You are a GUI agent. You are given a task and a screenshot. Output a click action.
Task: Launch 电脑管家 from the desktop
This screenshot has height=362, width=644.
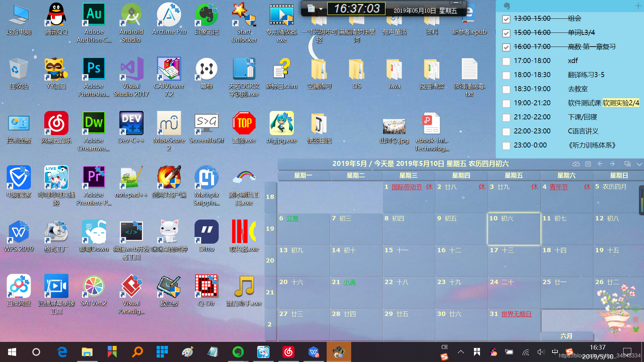(x=19, y=182)
